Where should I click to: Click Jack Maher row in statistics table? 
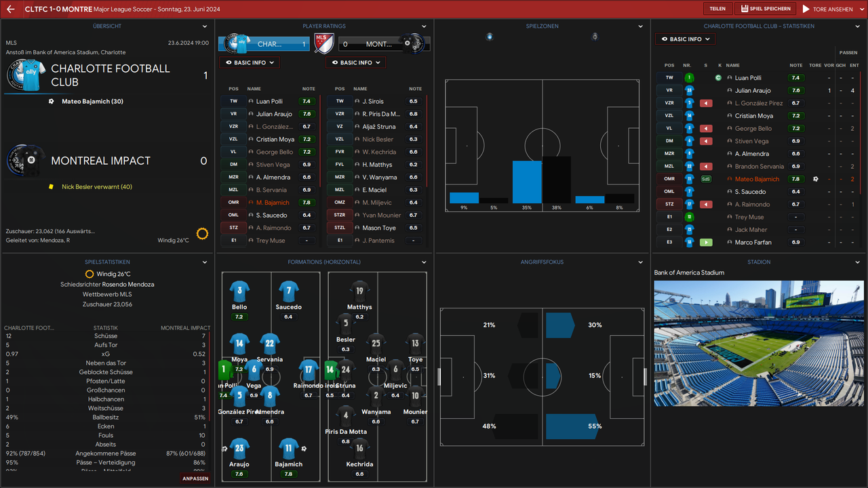[x=757, y=230]
